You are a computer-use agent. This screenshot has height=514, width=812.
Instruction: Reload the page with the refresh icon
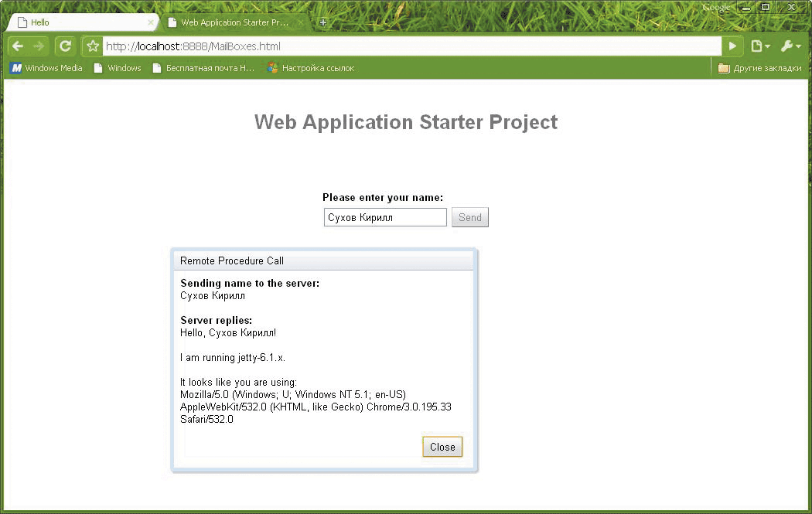point(65,46)
